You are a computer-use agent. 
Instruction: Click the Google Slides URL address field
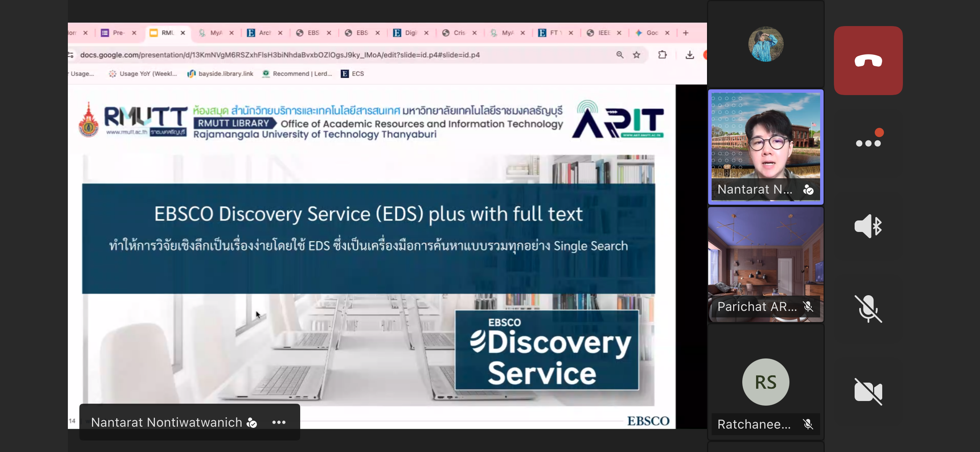pos(280,55)
